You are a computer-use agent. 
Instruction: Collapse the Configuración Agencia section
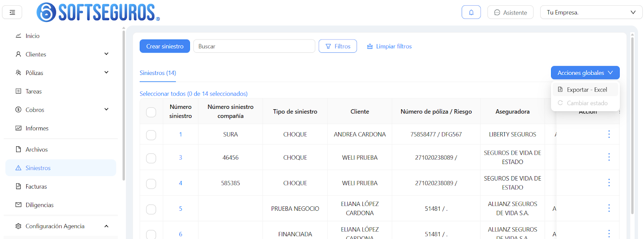coord(106,226)
